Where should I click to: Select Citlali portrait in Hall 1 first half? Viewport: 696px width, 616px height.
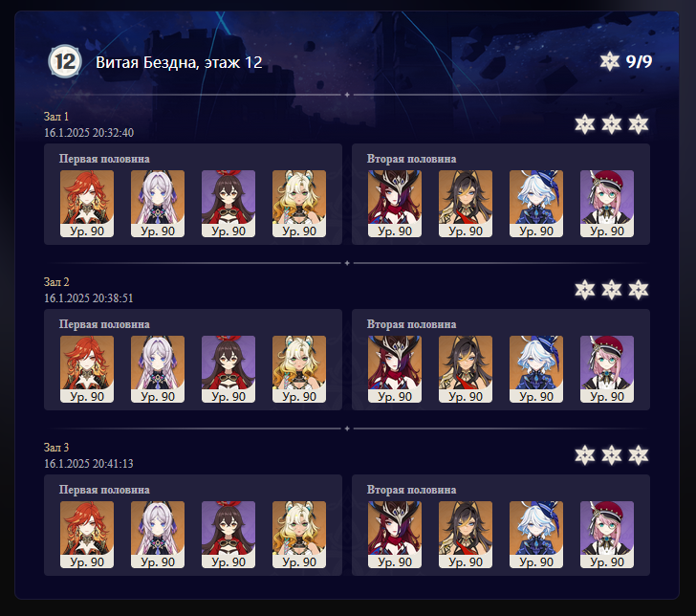[x=158, y=204]
